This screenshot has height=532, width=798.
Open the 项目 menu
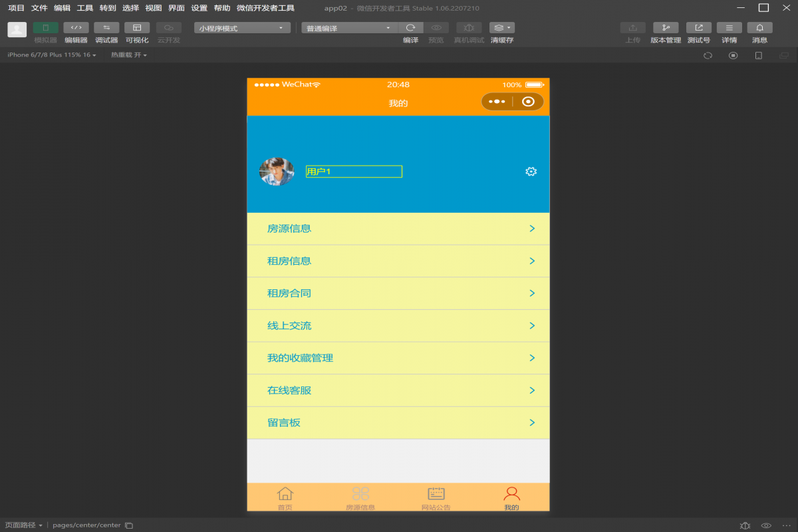[16, 8]
